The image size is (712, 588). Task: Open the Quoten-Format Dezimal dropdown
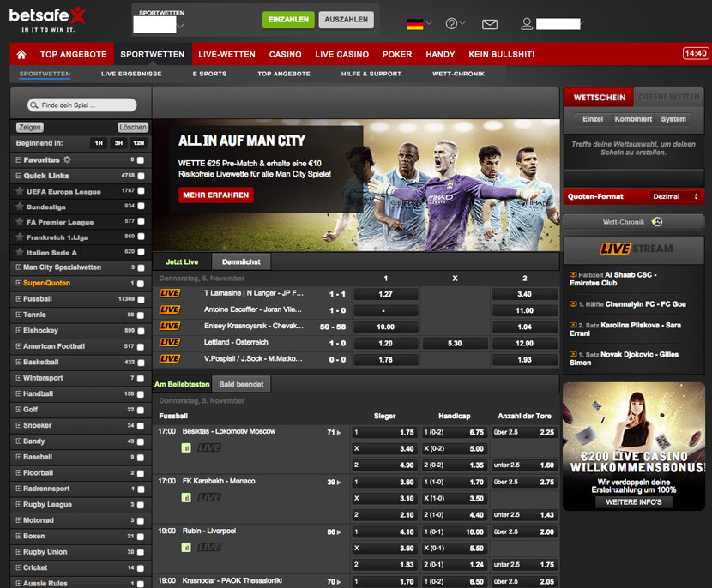(675, 196)
